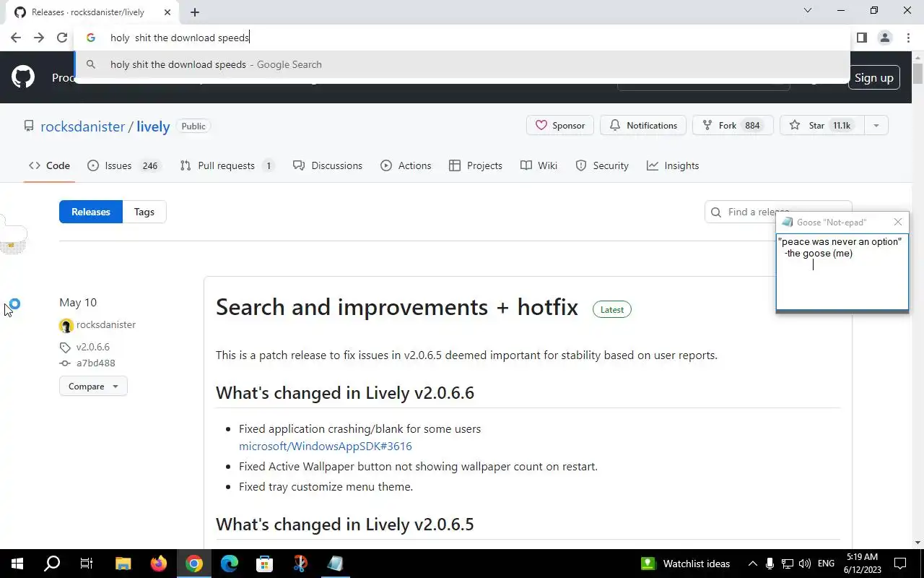This screenshot has width=924, height=578.
Task: Open microsoft/WindowsAppSDK#3616 issue link
Action: (x=326, y=446)
